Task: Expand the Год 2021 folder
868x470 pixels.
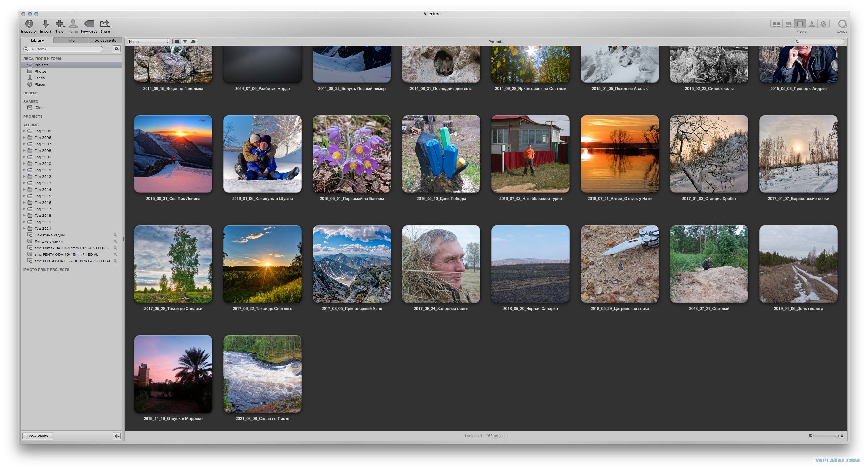Action: tap(24, 228)
